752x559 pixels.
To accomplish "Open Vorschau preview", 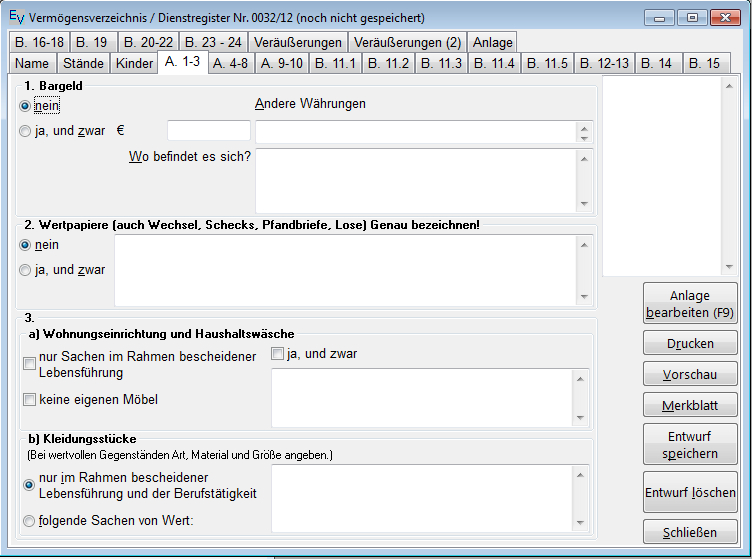I will (x=690, y=374).
